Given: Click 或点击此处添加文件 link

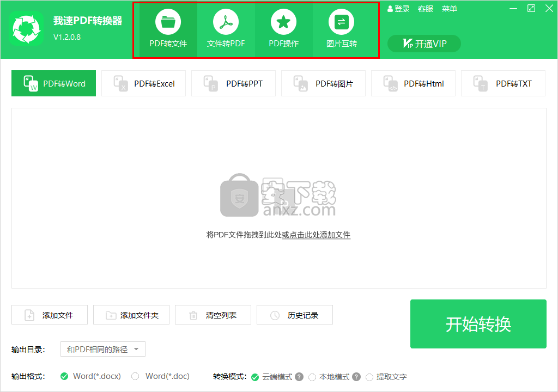Looking at the screenshot, I should pyautogui.click(x=316, y=235).
